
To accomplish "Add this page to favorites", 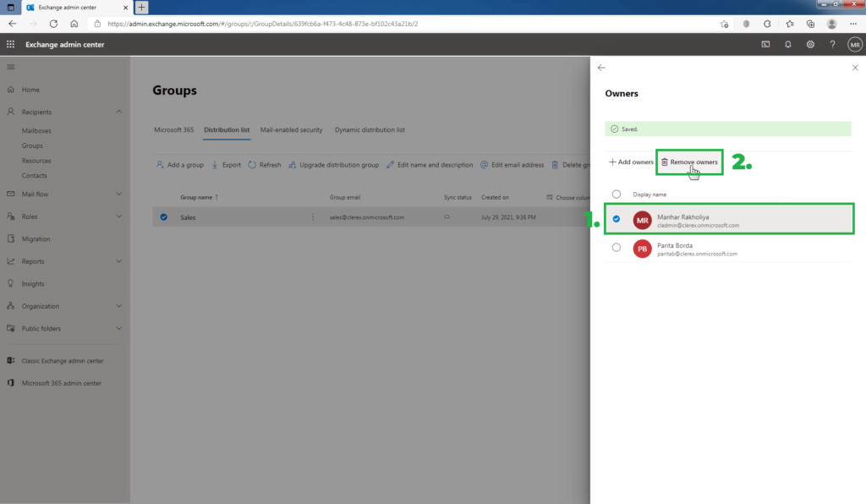I will 724,24.
